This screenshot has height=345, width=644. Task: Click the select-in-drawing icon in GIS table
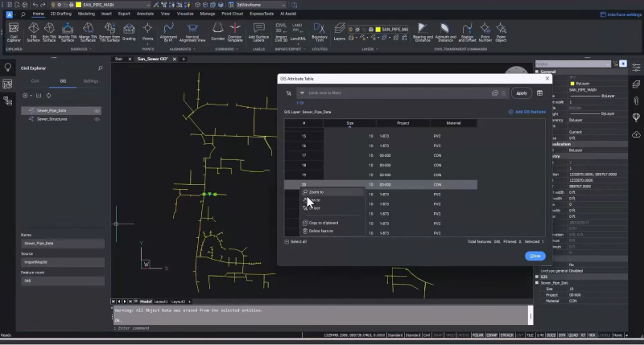(x=289, y=93)
